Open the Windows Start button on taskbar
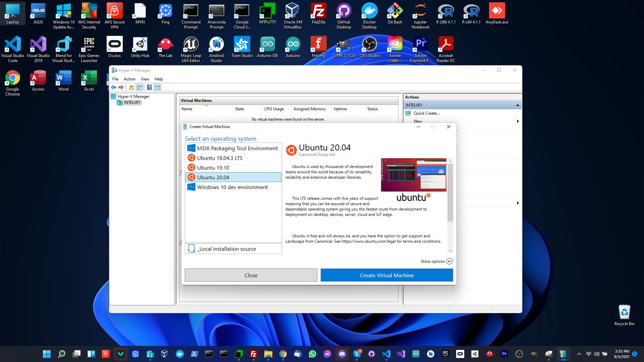Viewport: 644px width, 362px height. pos(47,354)
